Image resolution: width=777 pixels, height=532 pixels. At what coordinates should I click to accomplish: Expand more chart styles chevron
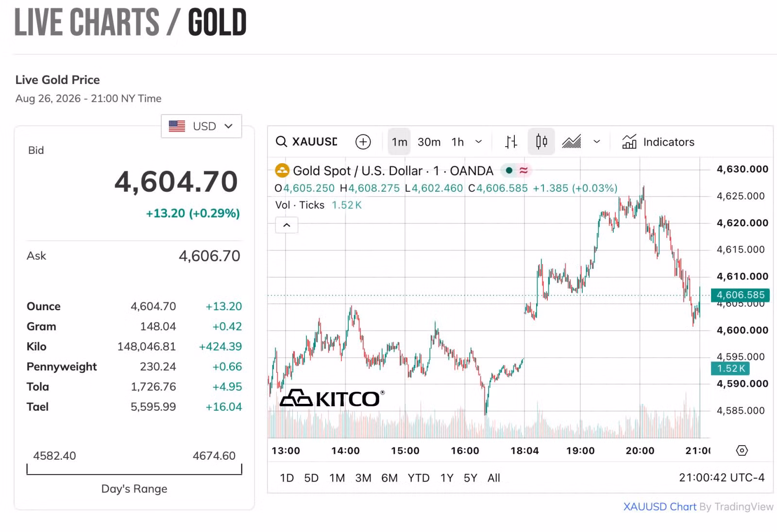click(597, 142)
